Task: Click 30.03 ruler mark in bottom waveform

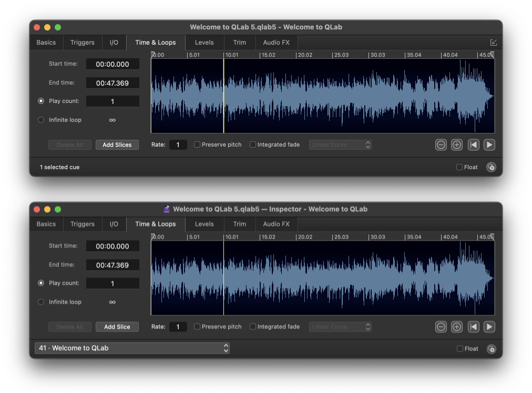Action: point(377,237)
